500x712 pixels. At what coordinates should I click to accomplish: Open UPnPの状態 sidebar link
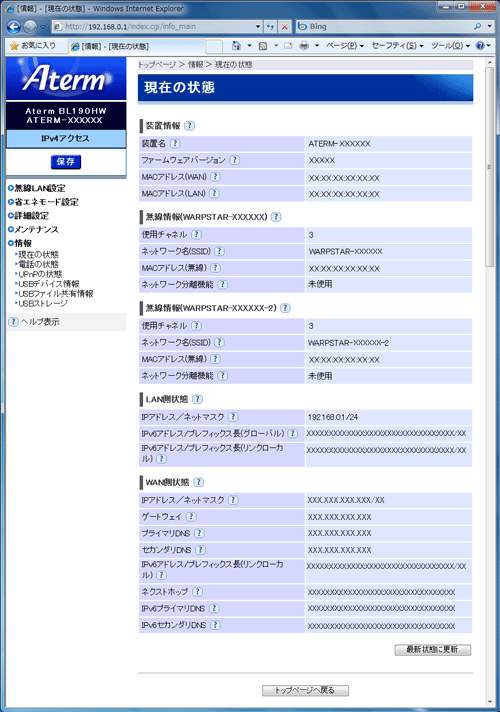[40, 274]
